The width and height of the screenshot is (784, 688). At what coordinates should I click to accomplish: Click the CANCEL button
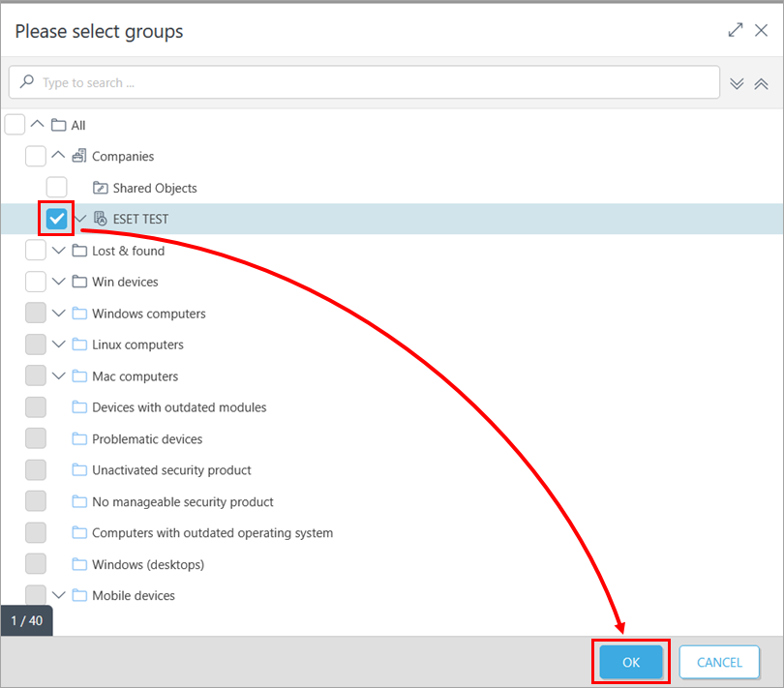[719, 662]
